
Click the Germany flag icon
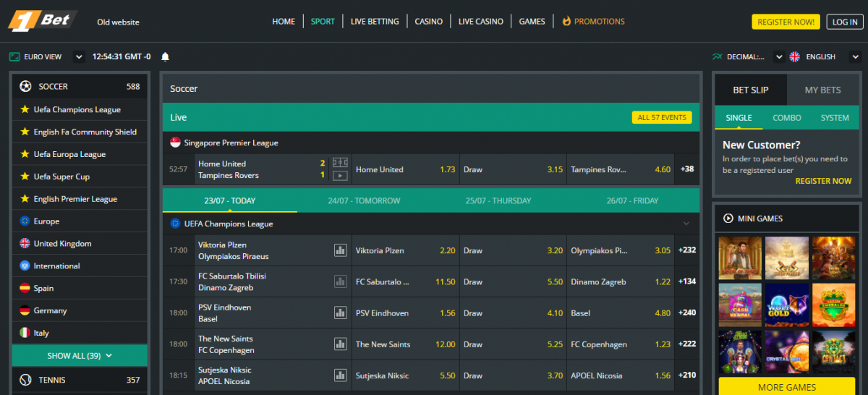pos(25,310)
